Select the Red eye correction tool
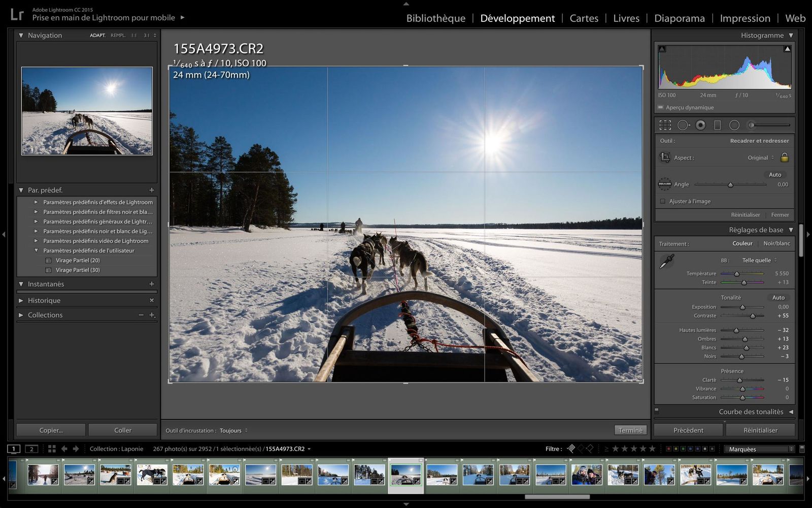The height and width of the screenshot is (508, 812). pyautogui.click(x=701, y=125)
